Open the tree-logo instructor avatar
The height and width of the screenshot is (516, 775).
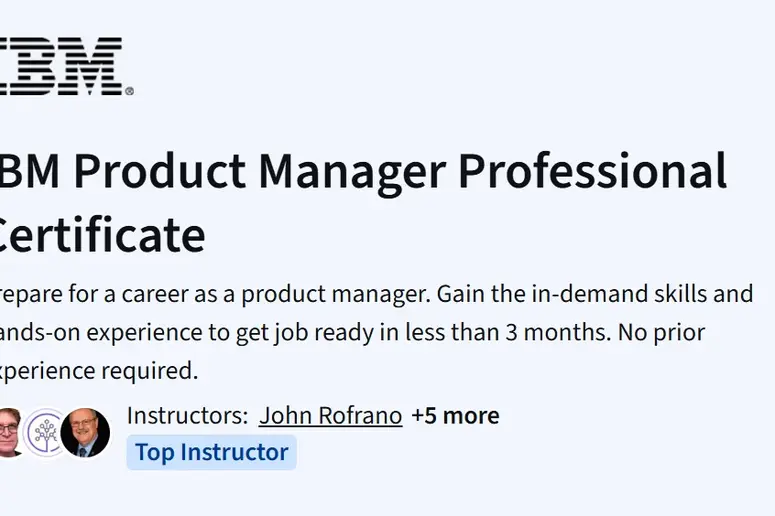(x=46, y=433)
